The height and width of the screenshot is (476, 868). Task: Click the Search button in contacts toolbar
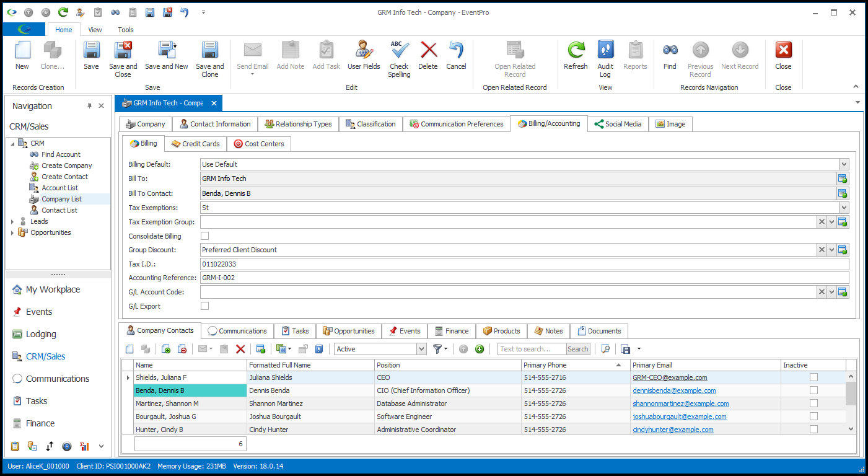578,349
